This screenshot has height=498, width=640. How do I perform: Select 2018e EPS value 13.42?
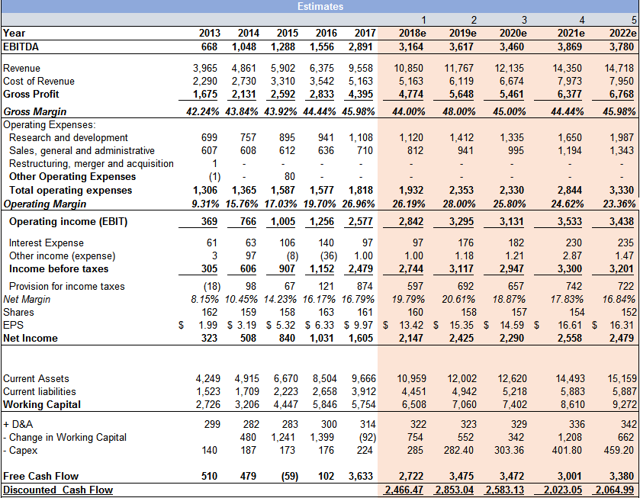point(411,325)
